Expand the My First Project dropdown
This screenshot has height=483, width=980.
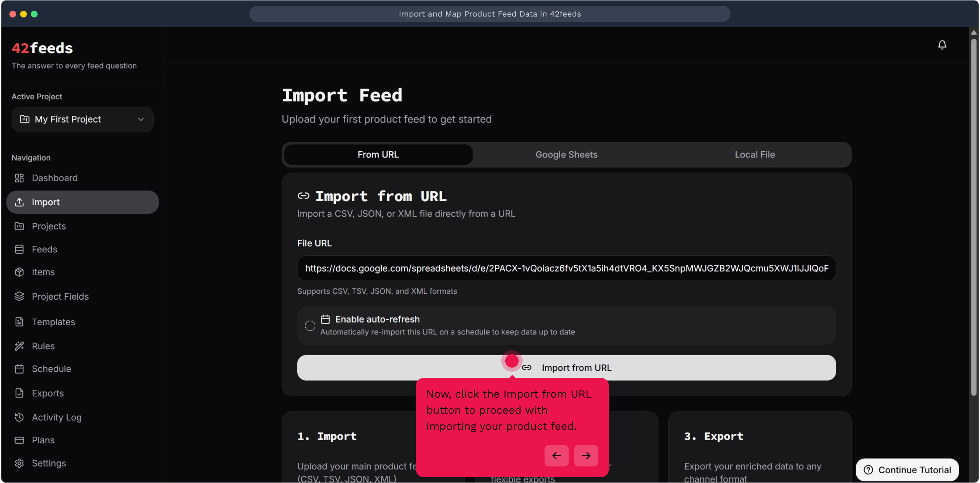point(82,119)
